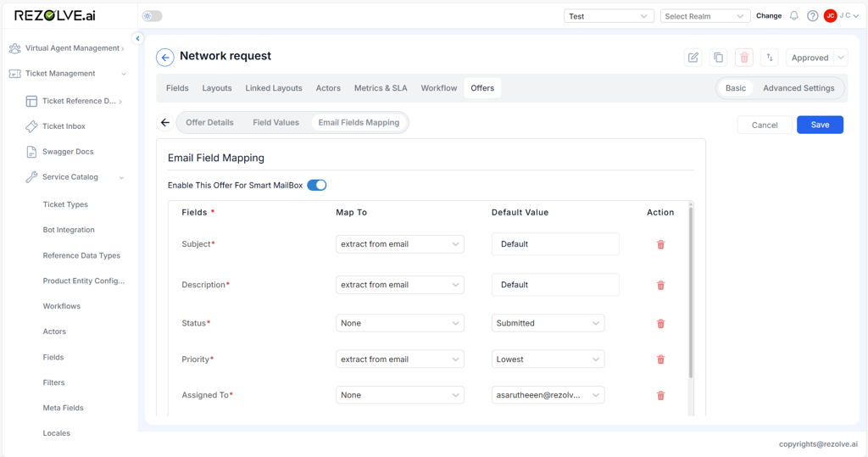Image resolution: width=868 pixels, height=457 pixels.
Task: Switch to the Layouts tab
Action: pyautogui.click(x=217, y=88)
